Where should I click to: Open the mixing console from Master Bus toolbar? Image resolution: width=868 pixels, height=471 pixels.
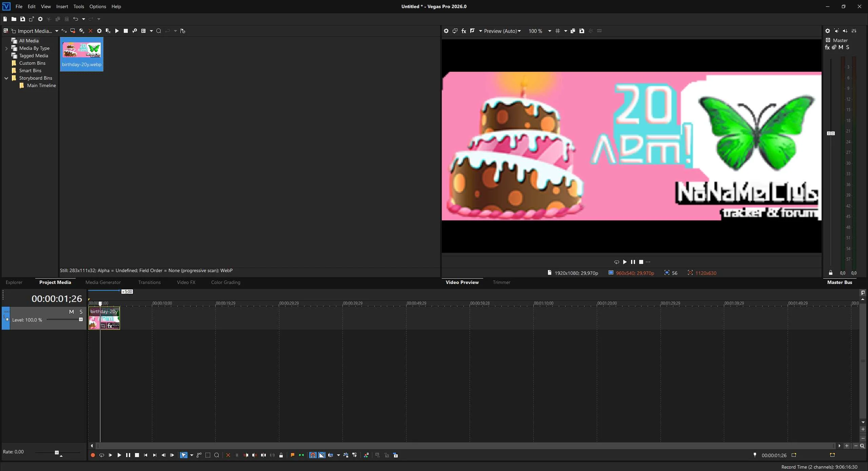pos(854,31)
